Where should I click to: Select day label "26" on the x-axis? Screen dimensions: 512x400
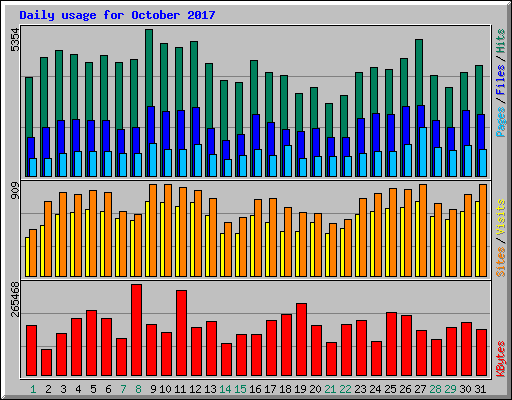coord(405,389)
